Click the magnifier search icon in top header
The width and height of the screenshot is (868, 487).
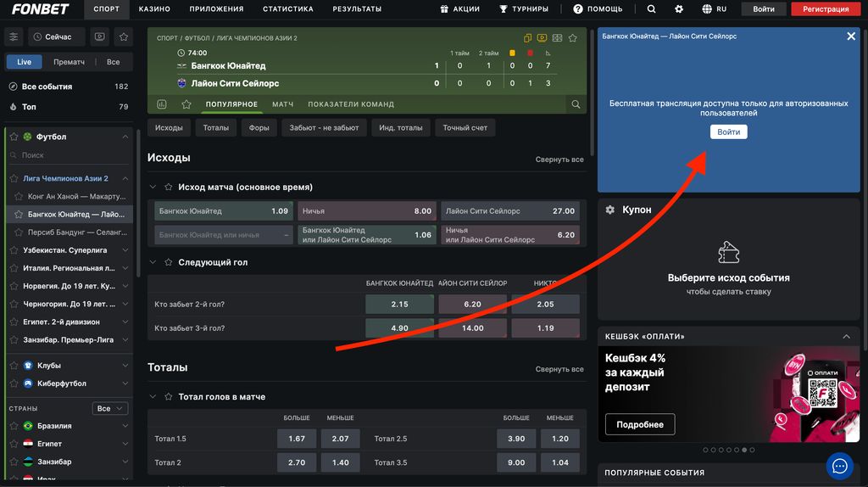click(x=651, y=9)
